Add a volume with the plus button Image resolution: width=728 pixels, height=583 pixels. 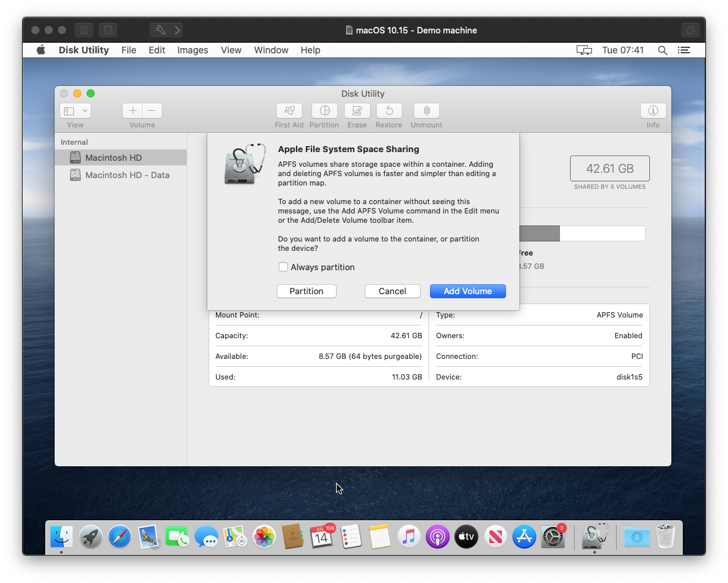click(x=133, y=111)
